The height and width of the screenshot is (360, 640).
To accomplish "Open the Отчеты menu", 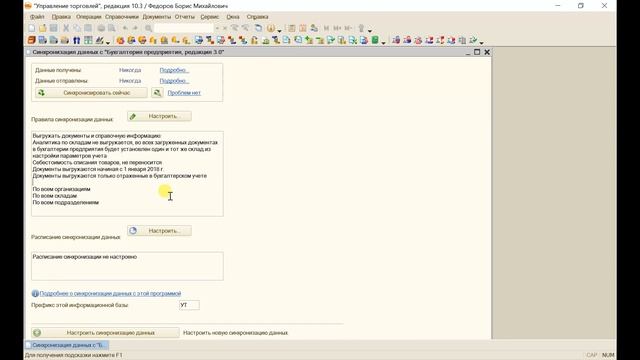I will click(x=184, y=17).
